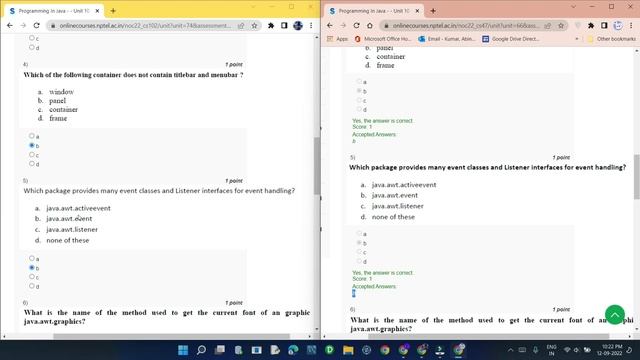Viewport: 640px width, 360px height.
Task: Open the Email - Kumar bookmark
Action: click(x=447, y=39)
